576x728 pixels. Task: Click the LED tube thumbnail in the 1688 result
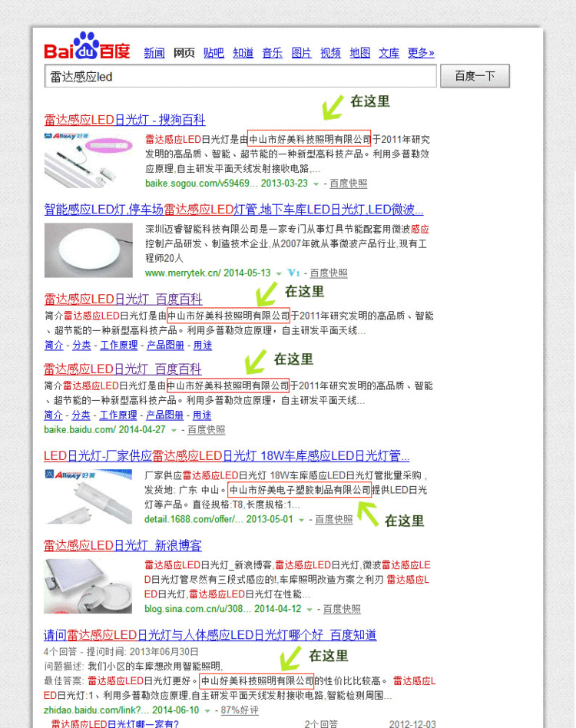tap(88, 495)
